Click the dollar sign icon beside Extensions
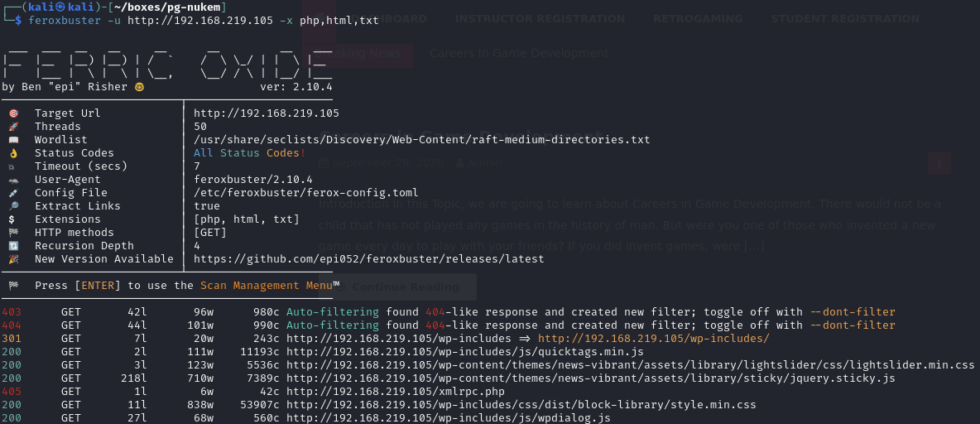The width and height of the screenshot is (980, 424). [x=12, y=219]
